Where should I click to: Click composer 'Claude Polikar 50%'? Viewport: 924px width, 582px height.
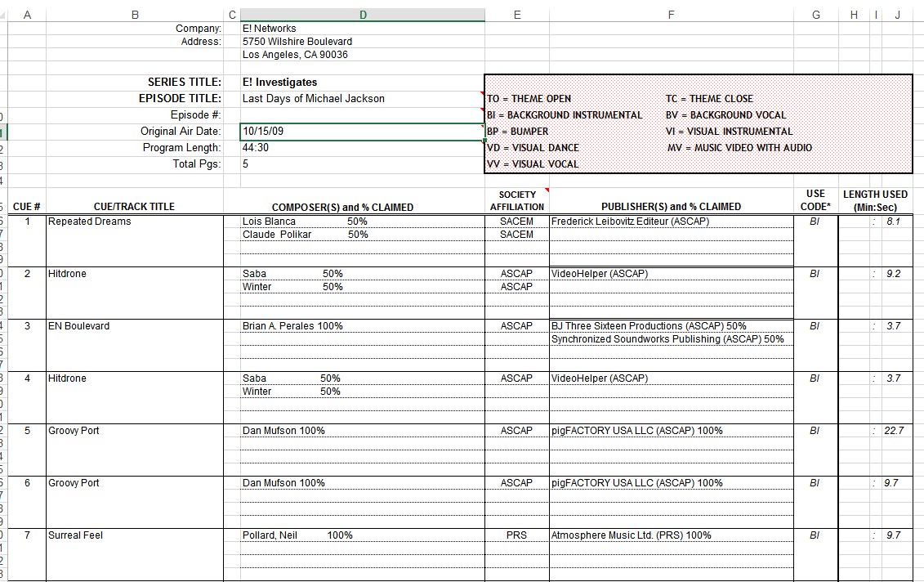click(306, 234)
